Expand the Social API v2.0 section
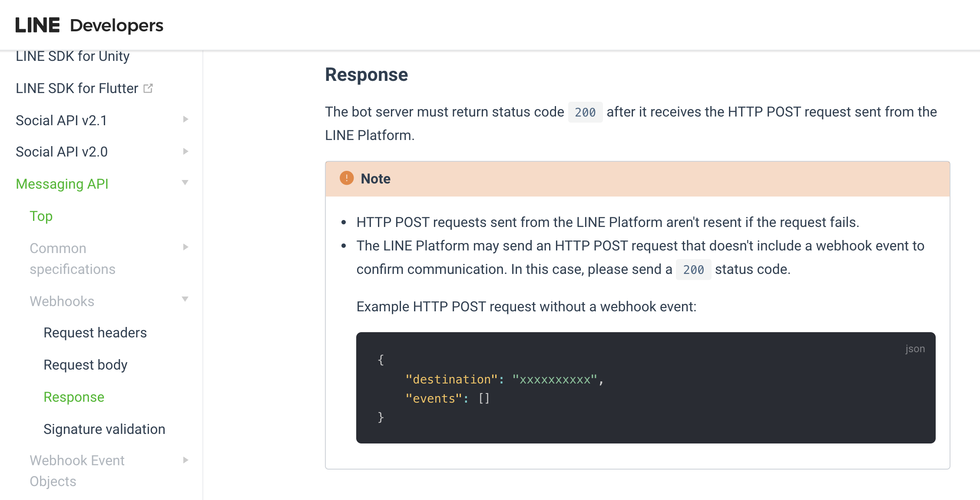 185,151
